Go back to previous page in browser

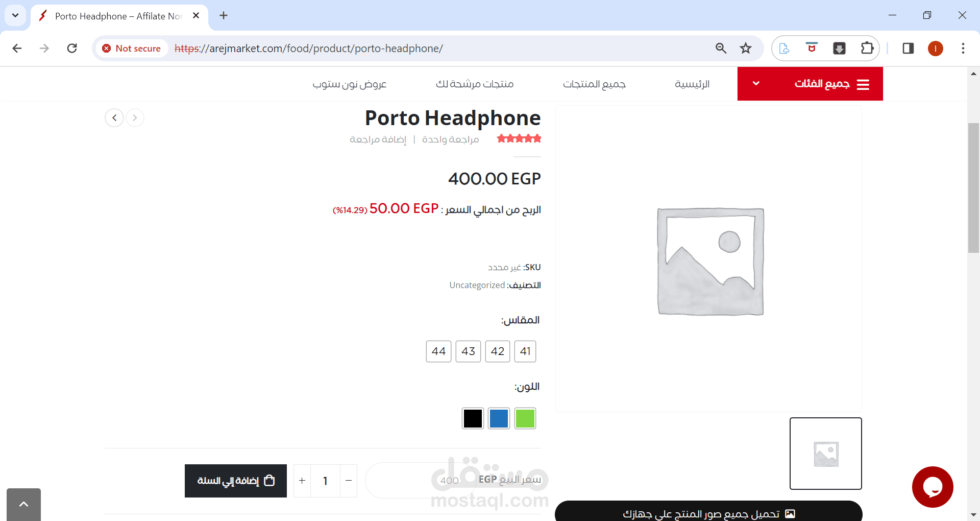tap(17, 49)
